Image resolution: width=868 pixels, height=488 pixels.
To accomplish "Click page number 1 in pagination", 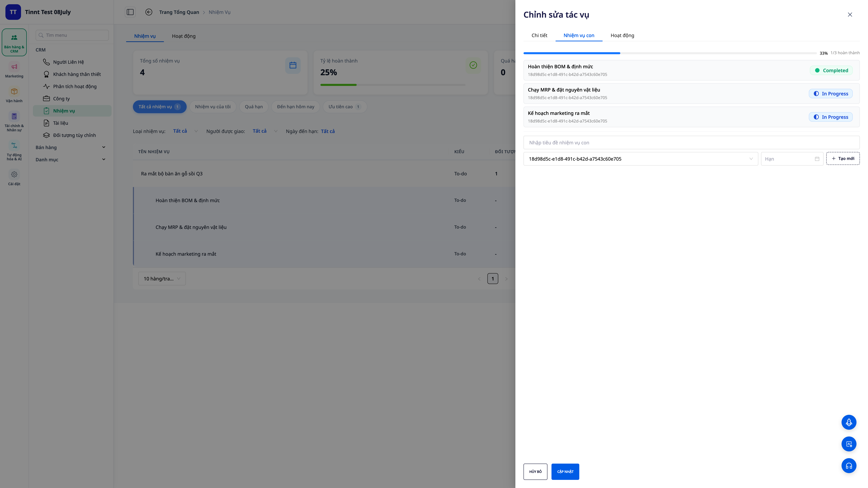I will click(493, 279).
